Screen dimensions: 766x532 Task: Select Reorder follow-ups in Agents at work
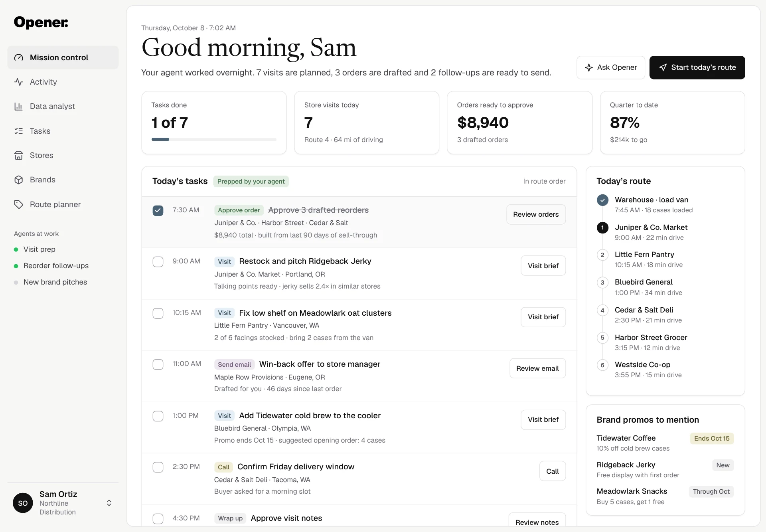tap(56, 266)
